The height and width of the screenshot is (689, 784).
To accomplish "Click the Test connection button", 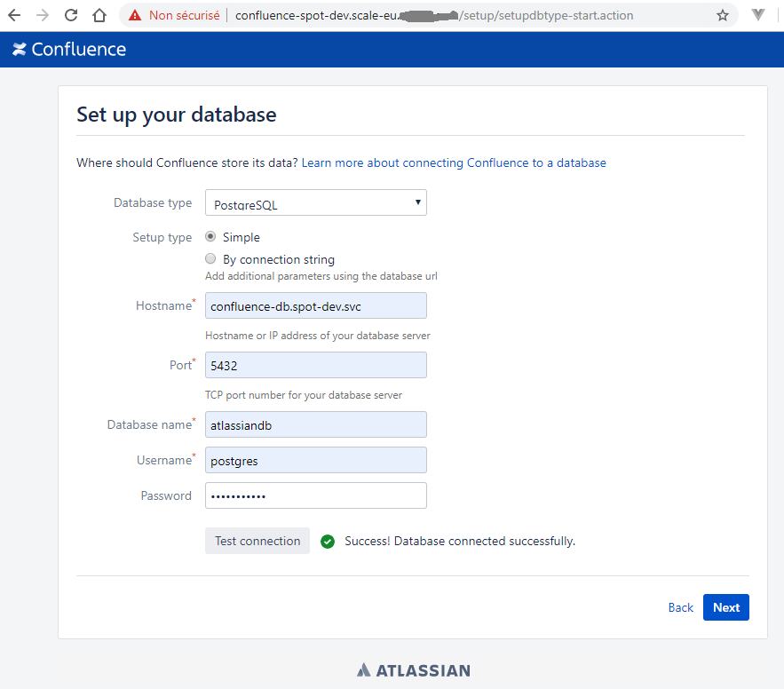I will pos(257,541).
